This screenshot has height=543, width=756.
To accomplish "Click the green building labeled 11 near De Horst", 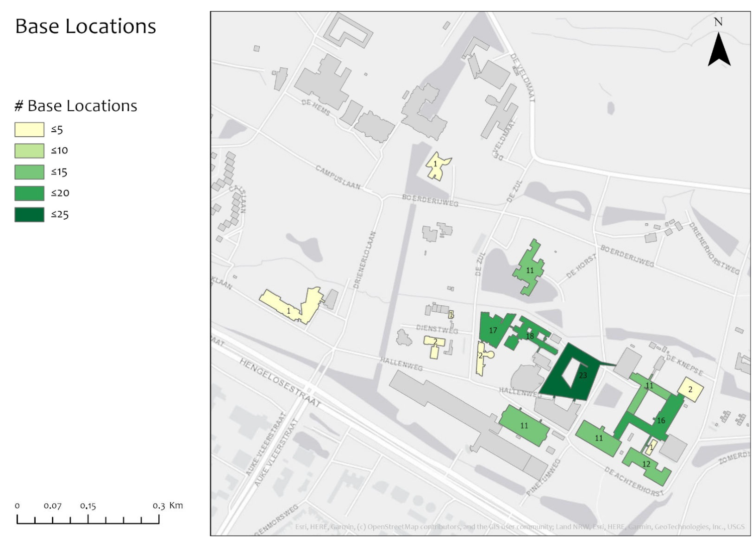I will [530, 267].
